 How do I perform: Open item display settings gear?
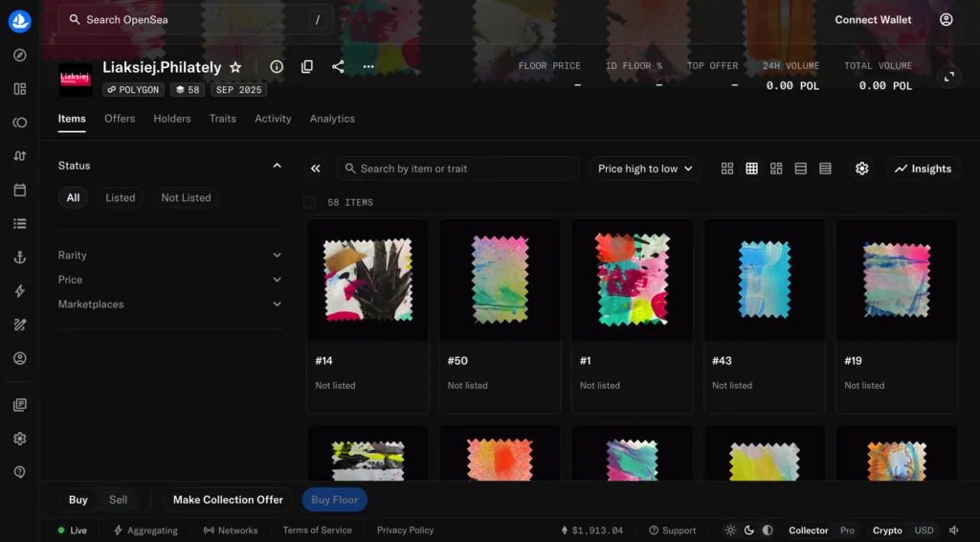pos(862,169)
